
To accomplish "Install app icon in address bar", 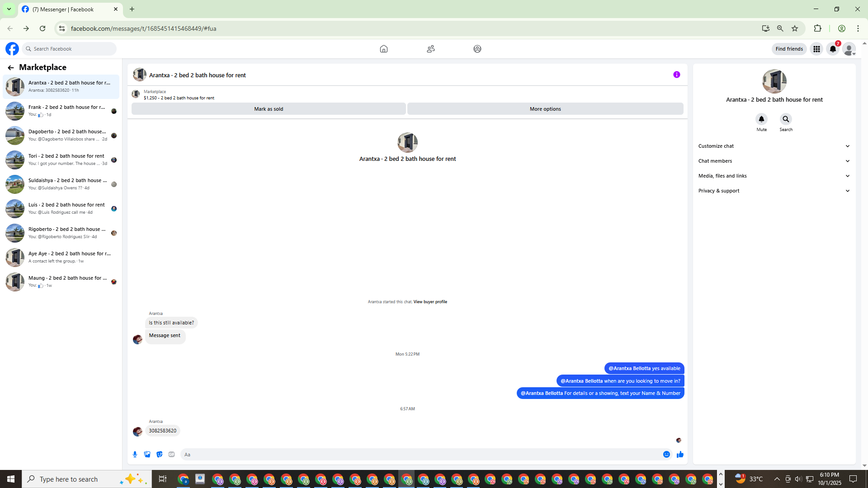I will tap(765, 28).
